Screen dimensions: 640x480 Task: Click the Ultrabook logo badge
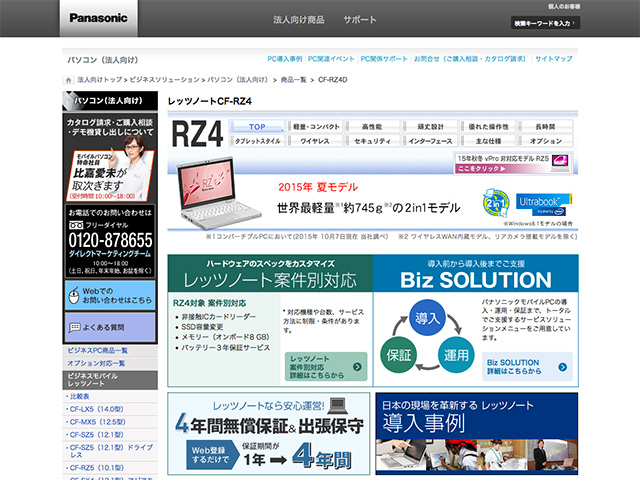[x=544, y=204]
